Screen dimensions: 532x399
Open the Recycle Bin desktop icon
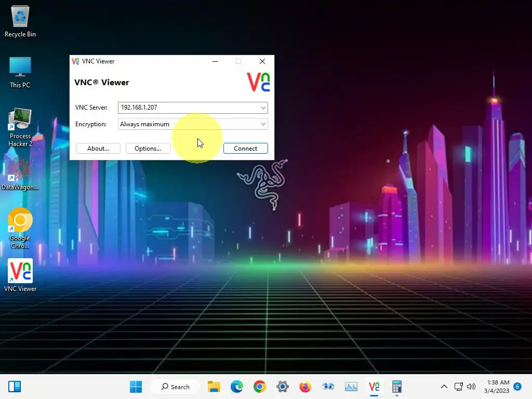[x=20, y=21]
